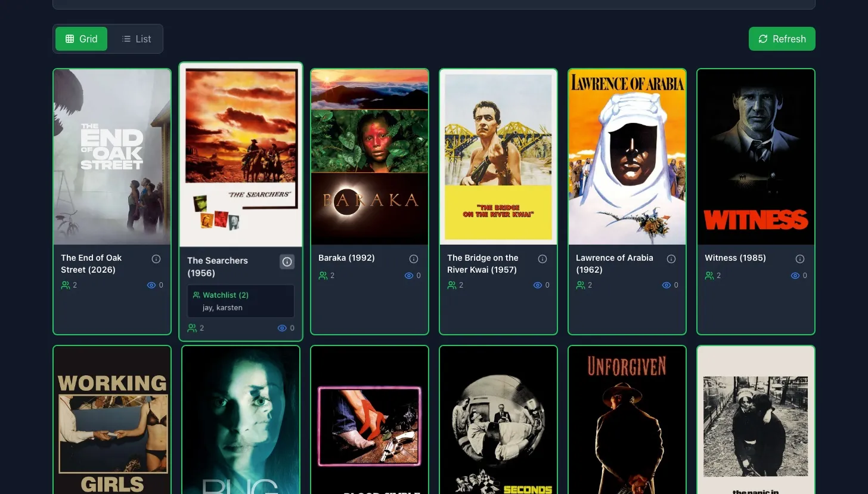
Task: Click the watchers icon on Witness card
Action: pos(709,276)
